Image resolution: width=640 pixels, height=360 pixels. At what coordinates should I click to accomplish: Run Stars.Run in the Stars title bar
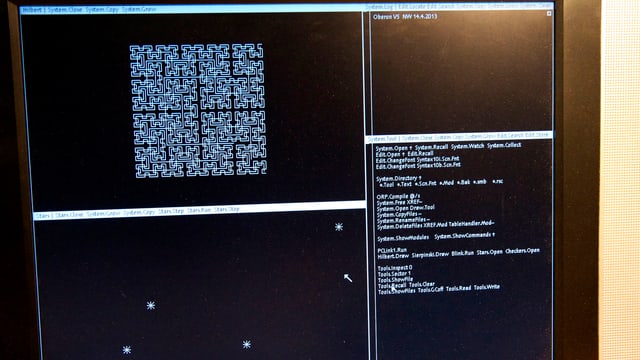point(199,211)
